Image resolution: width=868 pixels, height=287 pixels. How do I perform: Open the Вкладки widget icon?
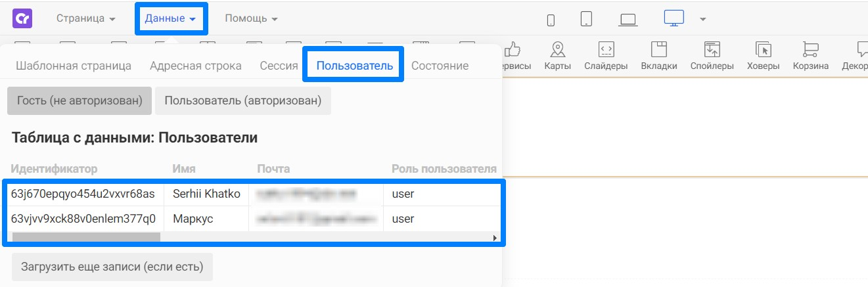coord(659,56)
